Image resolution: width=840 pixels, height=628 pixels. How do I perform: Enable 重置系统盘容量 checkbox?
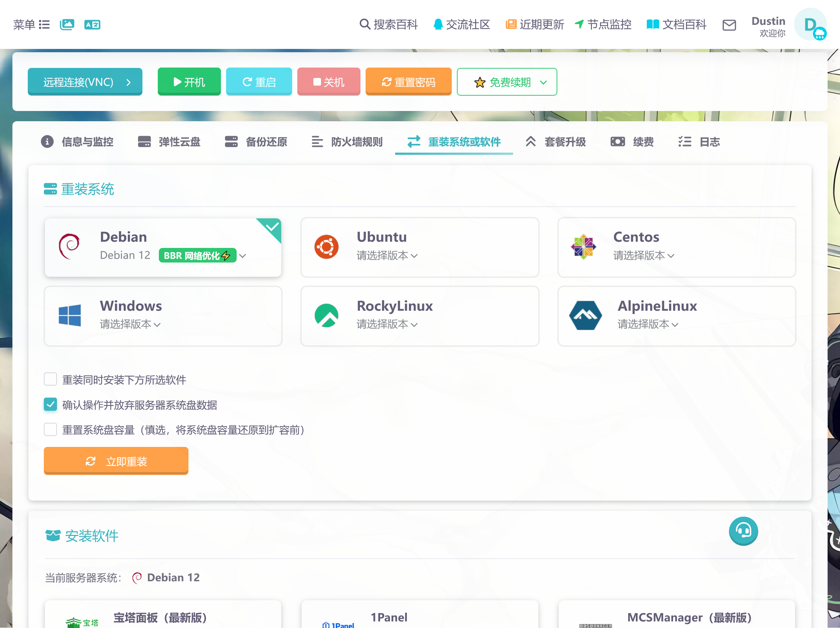(x=50, y=430)
